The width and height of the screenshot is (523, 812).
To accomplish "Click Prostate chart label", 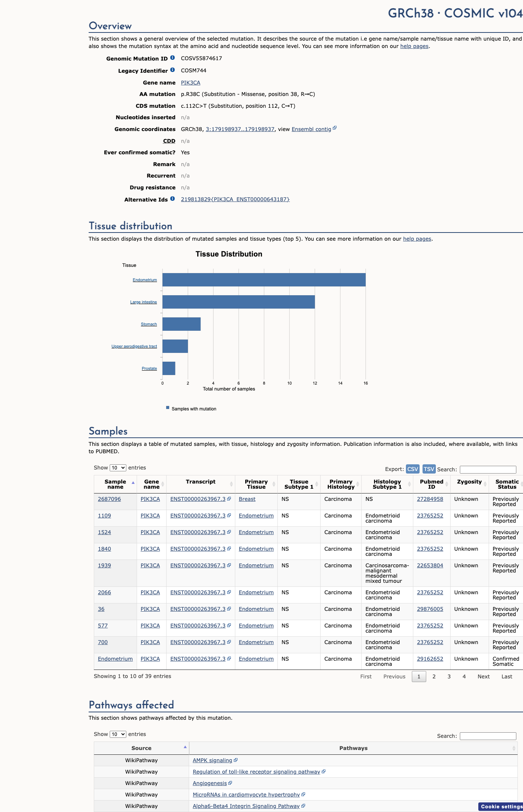I will click(x=149, y=368).
